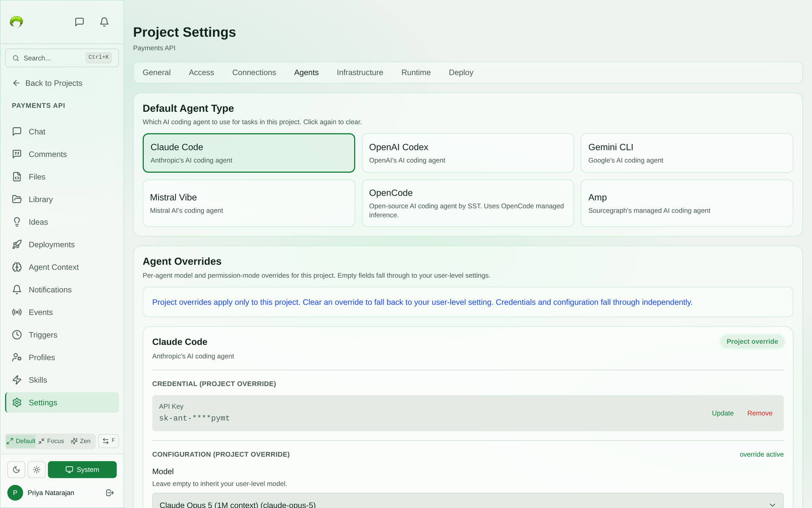The width and height of the screenshot is (812, 508).
Task: Click the Ideas lightbulb icon
Action: (17, 222)
